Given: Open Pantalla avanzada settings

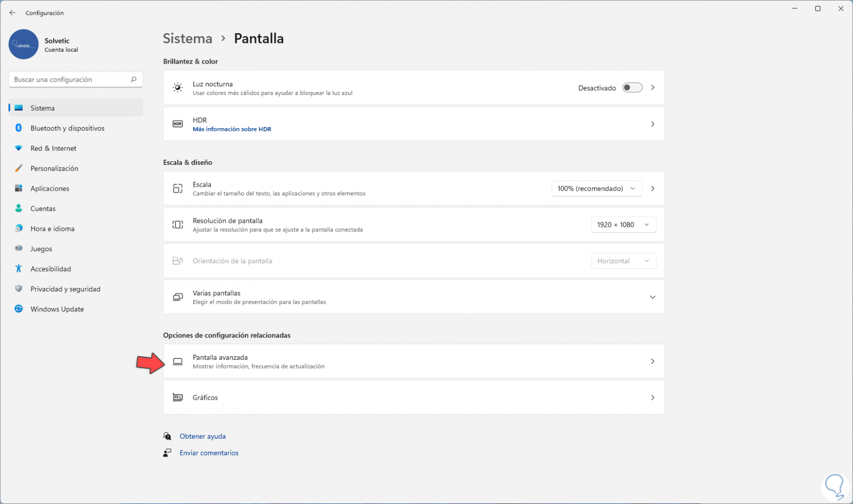Looking at the screenshot, I should (414, 361).
